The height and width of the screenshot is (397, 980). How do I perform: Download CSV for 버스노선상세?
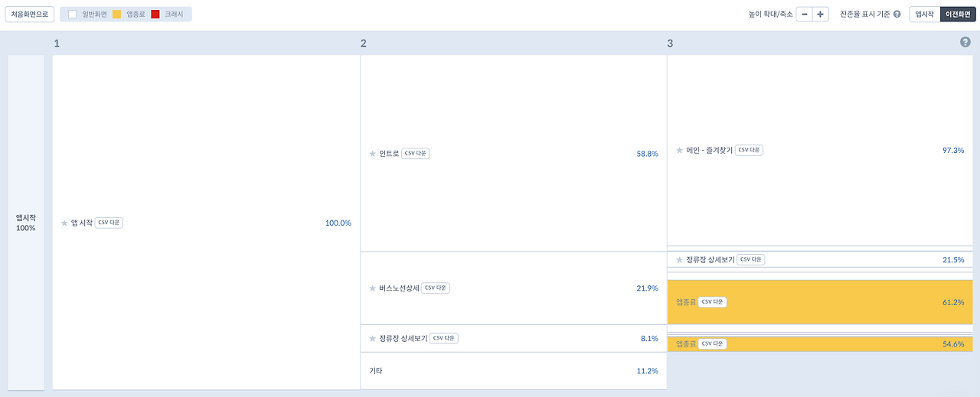[436, 288]
